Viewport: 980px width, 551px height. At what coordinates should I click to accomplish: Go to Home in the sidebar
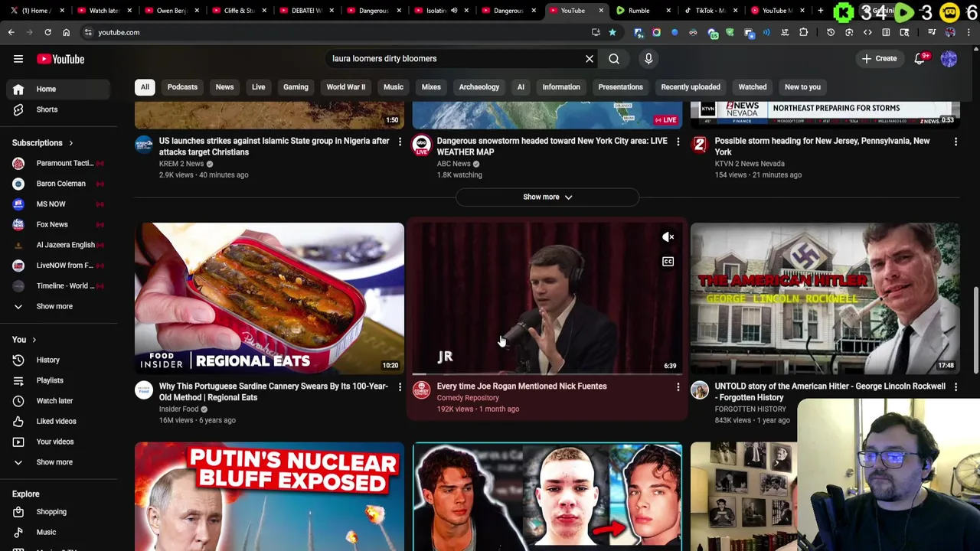click(x=59, y=89)
